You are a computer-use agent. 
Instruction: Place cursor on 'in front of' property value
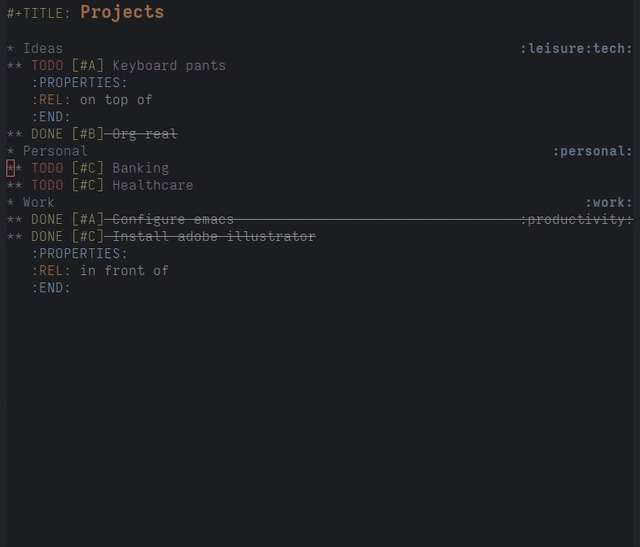tap(124, 271)
